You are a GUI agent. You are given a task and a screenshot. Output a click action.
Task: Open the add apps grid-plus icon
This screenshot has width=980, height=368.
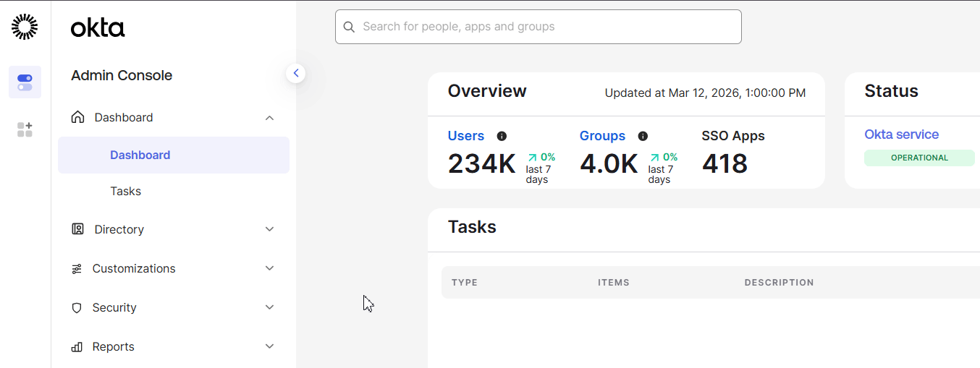click(x=25, y=129)
